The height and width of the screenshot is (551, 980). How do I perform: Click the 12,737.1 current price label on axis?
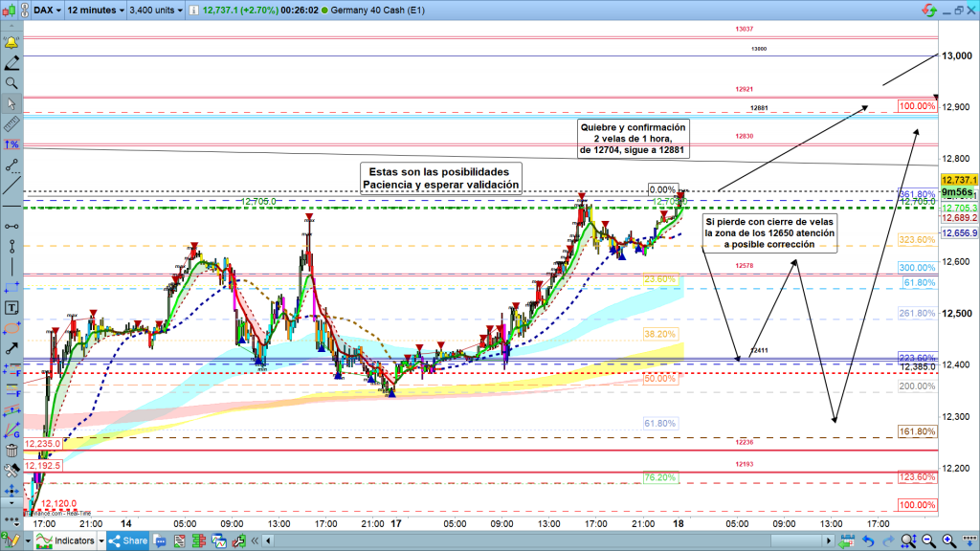click(x=958, y=180)
